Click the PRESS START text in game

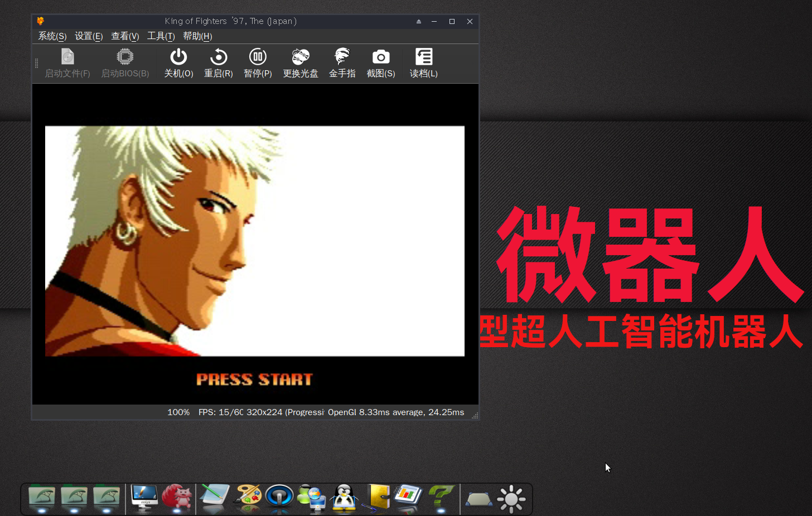(254, 379)
